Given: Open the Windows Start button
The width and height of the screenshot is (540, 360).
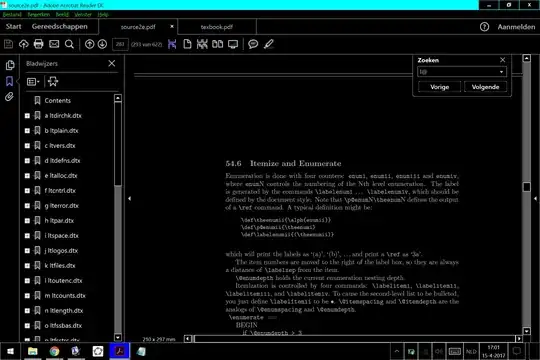Looking at the screenshot, I should click(x=10, y=351).
